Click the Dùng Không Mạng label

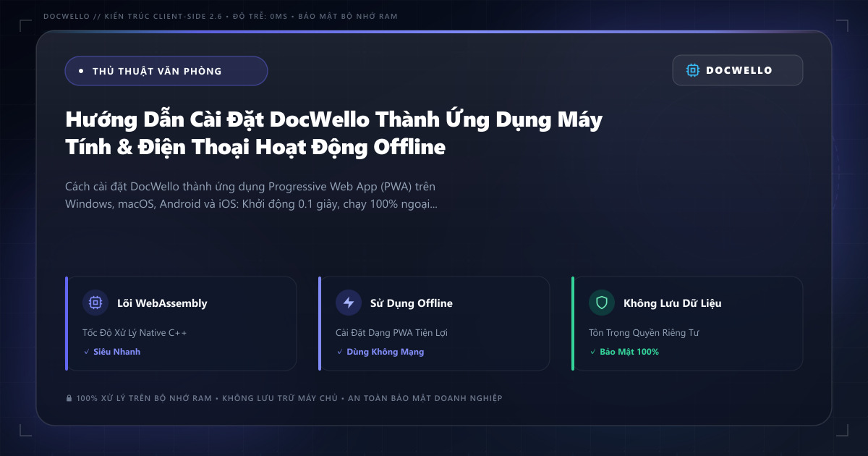coord(386,352)
